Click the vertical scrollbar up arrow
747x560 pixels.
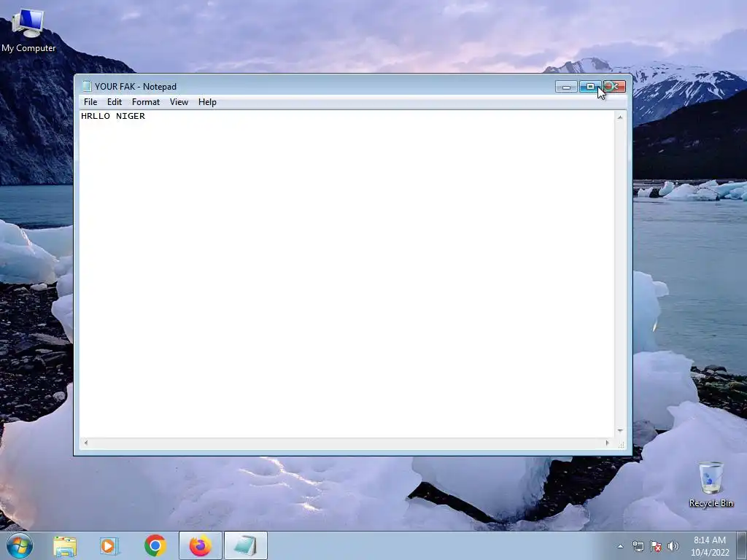pyautogui.click(x=620, y=117)
